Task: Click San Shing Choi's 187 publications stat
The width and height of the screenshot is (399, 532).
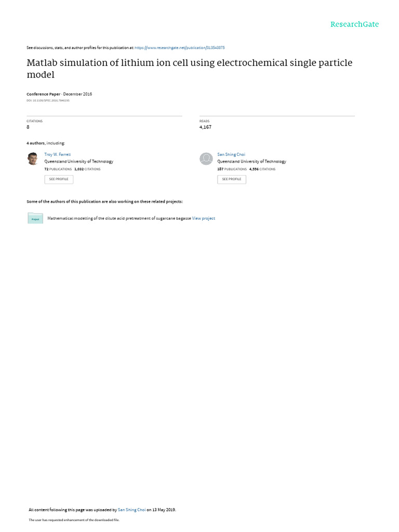Action: tap(232, 169)
